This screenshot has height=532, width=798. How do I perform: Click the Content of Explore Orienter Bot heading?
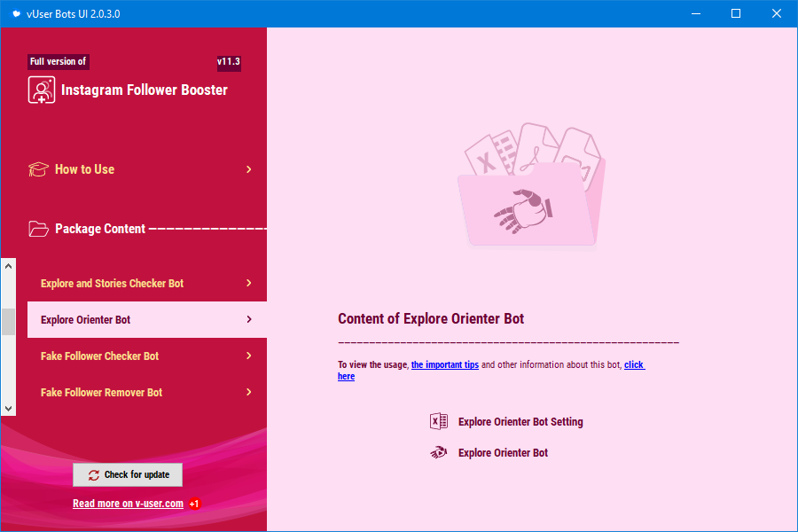tap(431, 318)
